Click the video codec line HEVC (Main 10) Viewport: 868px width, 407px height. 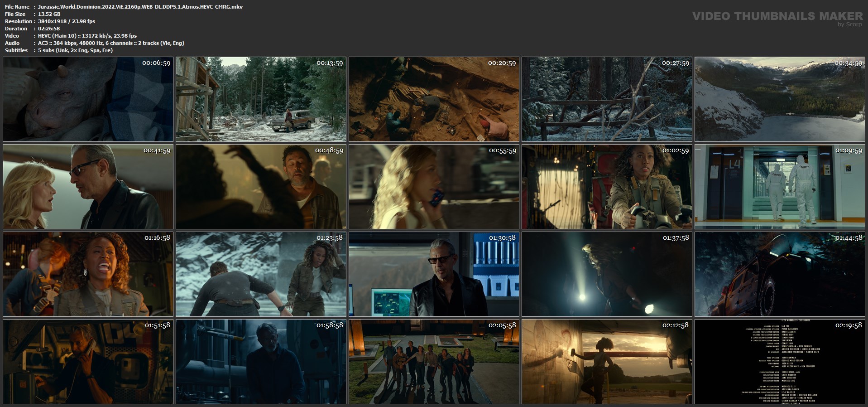pyautogui.click(x=87, y=36)
